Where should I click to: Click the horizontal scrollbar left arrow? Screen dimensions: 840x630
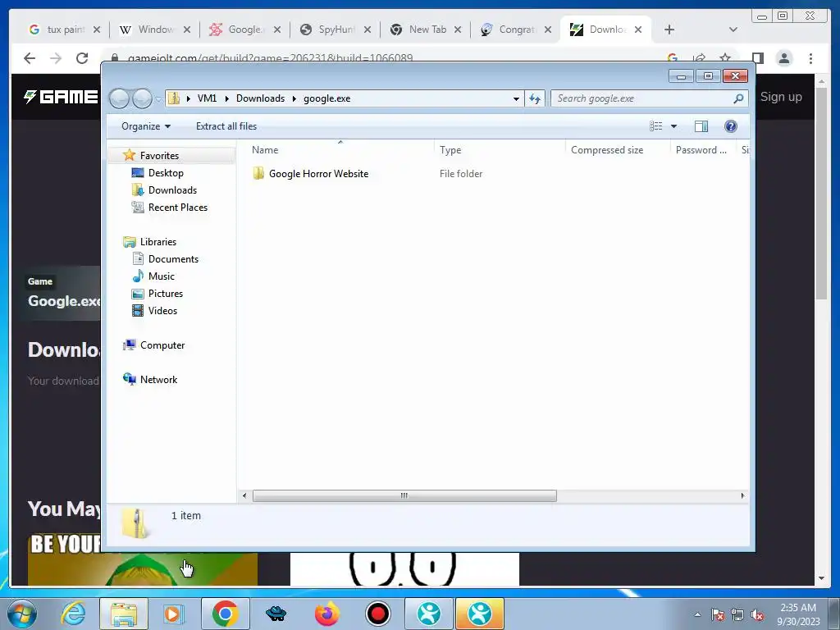[244, 495]
